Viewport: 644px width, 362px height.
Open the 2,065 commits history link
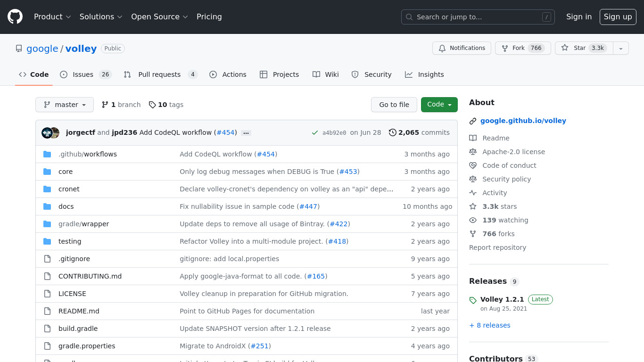click(419, 132)
